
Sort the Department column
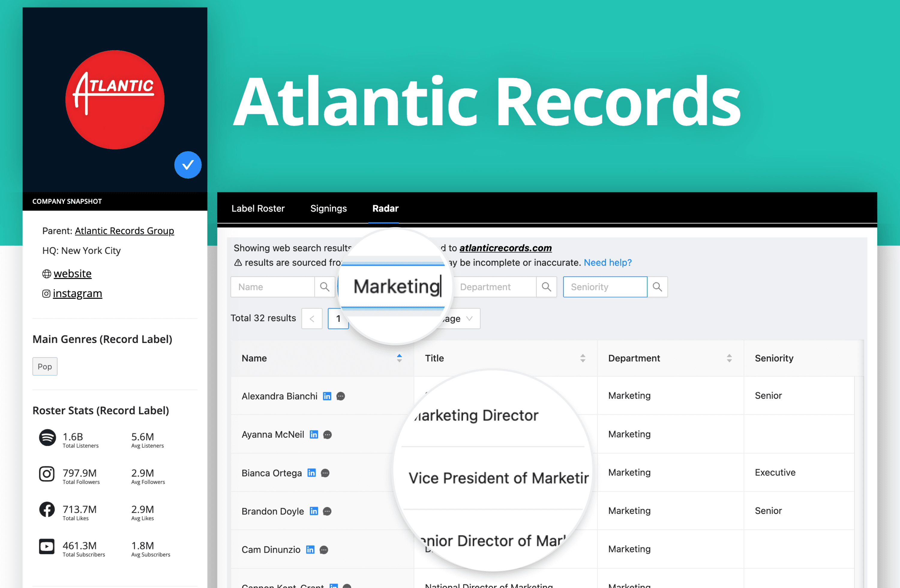[729, 358]
